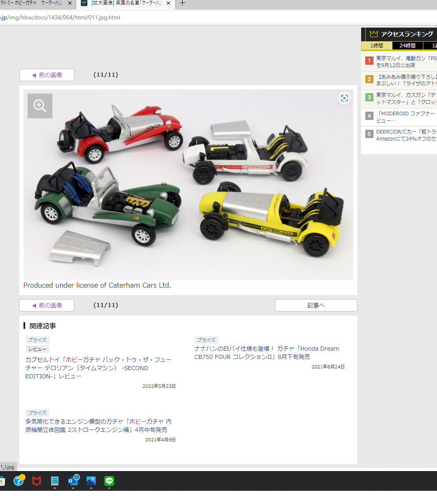Click the 1_l.jpg downloaded file label

tap(7, 467)
